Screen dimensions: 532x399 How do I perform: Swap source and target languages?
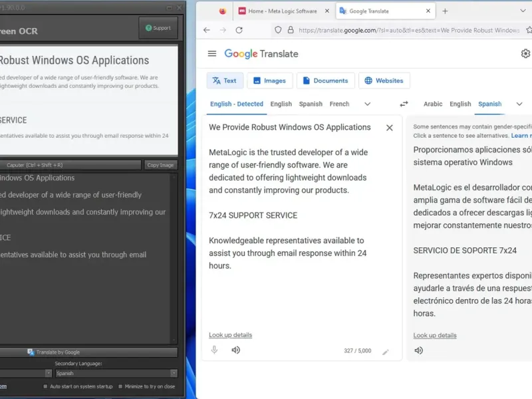(x=404, y=104)
